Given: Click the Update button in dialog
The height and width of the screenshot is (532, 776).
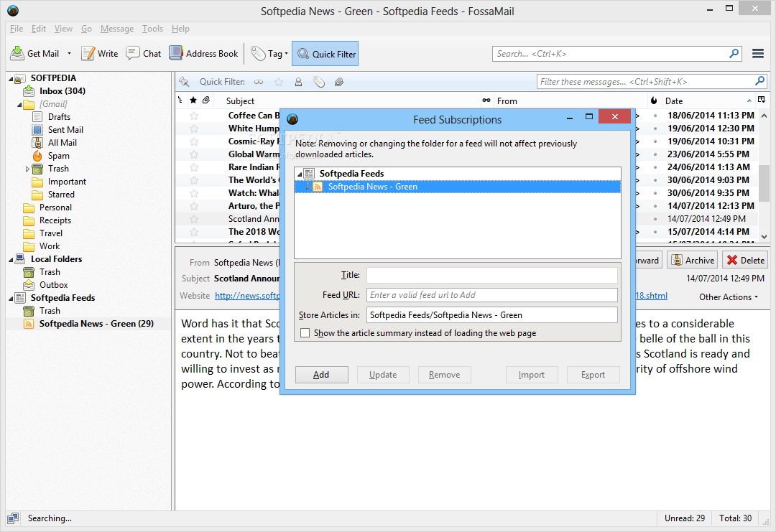Looking at the screenshot, I should (x=383, y=375).
